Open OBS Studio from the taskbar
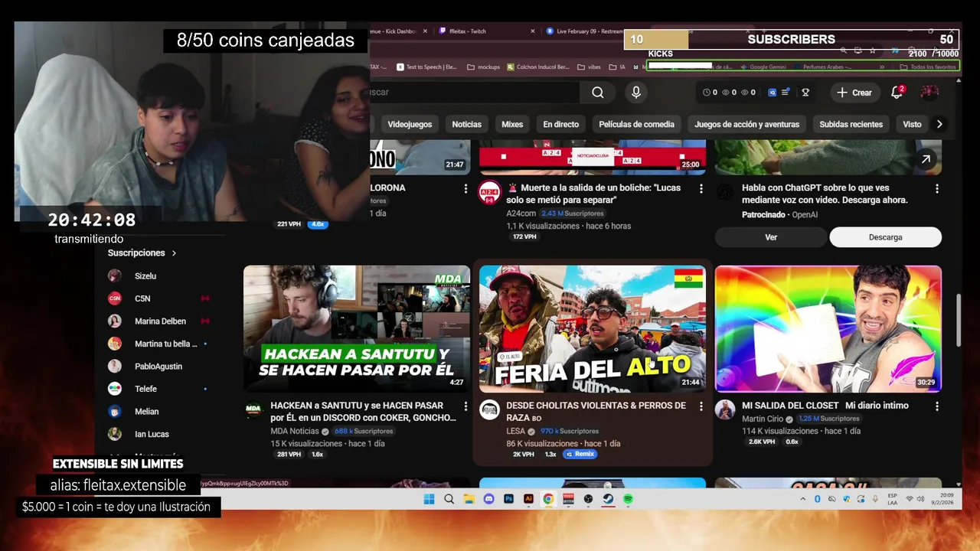The width and height of the screenshot is (980, 551). coord(588,499)
